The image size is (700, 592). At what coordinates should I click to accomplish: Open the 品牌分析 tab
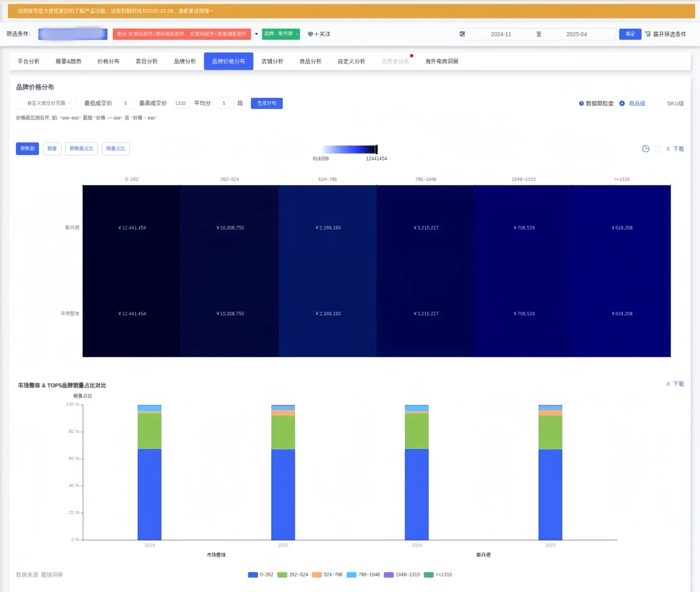pos(185,61)
